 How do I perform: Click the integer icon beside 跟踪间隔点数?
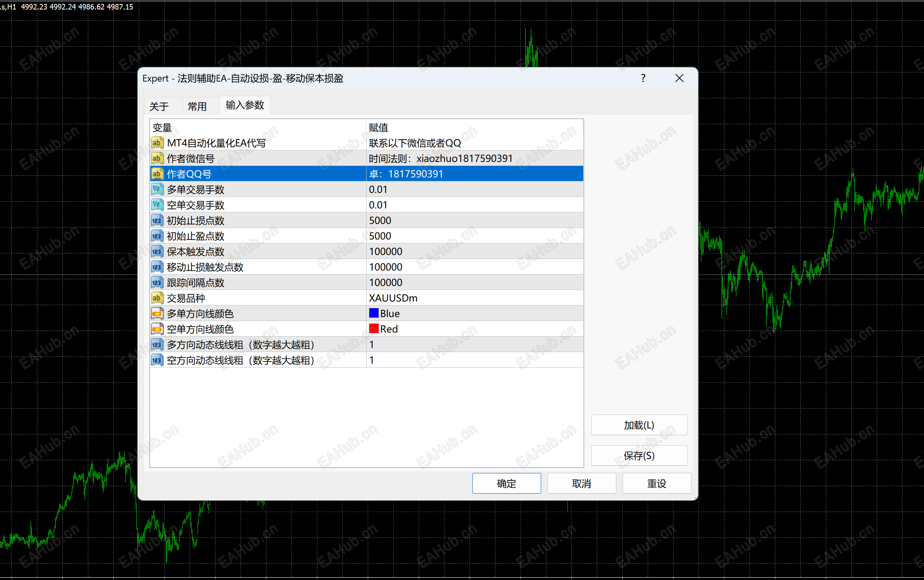click(157, 282)
